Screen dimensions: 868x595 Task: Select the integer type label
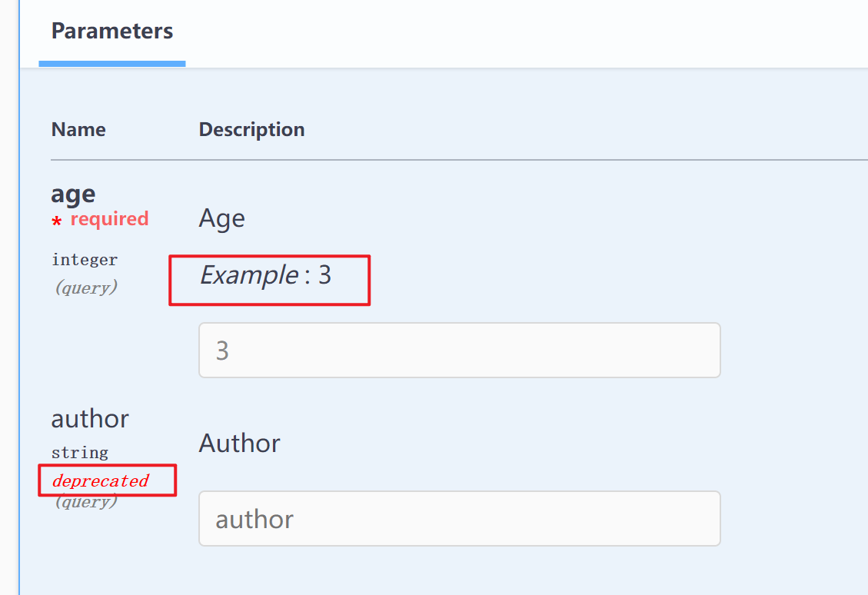point(85,260)
